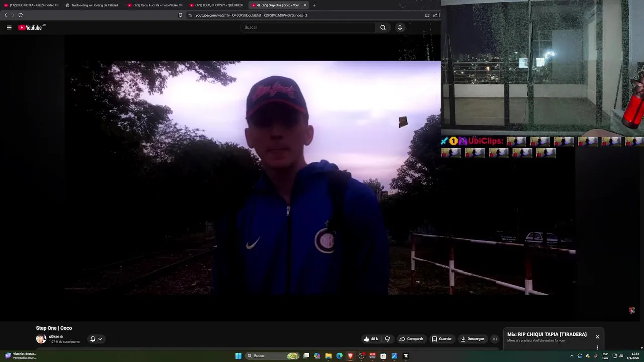Click Mix: RIP CHIQUI TAPIA (TIRADERA) title
This screenshot has height=362, width=644.
click(x=547, y=334)
